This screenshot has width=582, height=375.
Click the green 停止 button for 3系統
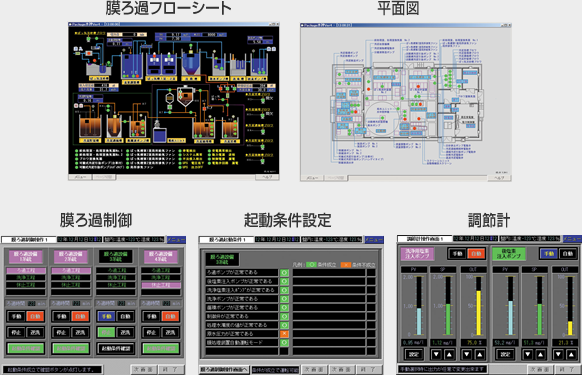106,332
